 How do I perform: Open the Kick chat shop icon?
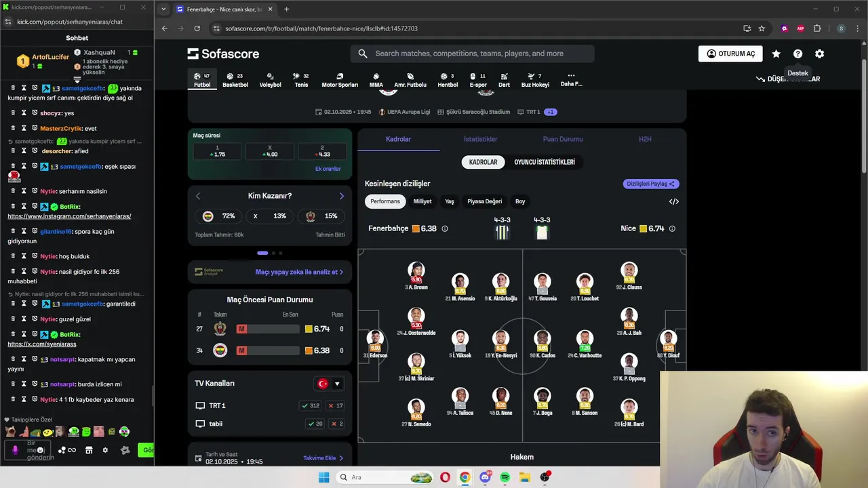tap(89, 450)
